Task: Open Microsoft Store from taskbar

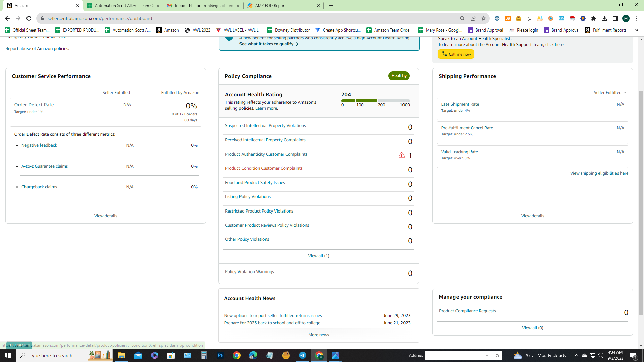Action: (x=171, y=355)
